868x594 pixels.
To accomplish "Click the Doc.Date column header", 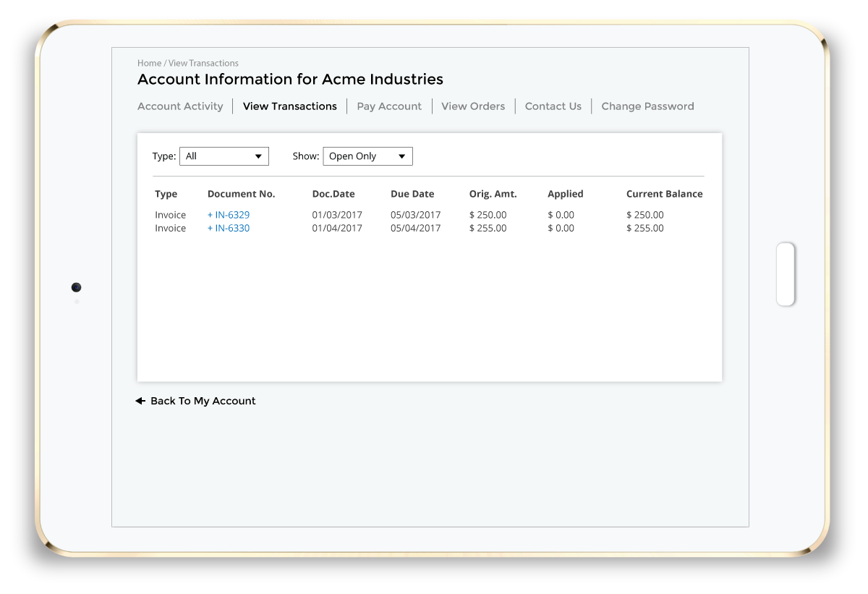I will (333, 194).
